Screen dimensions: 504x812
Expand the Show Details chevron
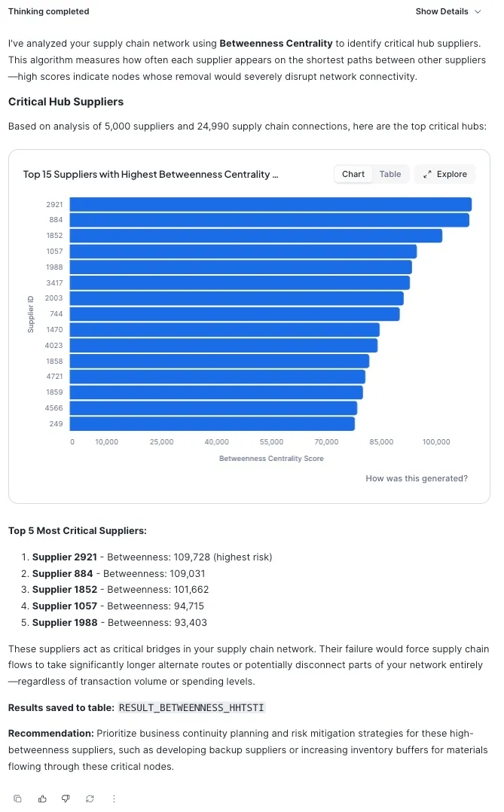[x=478, y=11]
